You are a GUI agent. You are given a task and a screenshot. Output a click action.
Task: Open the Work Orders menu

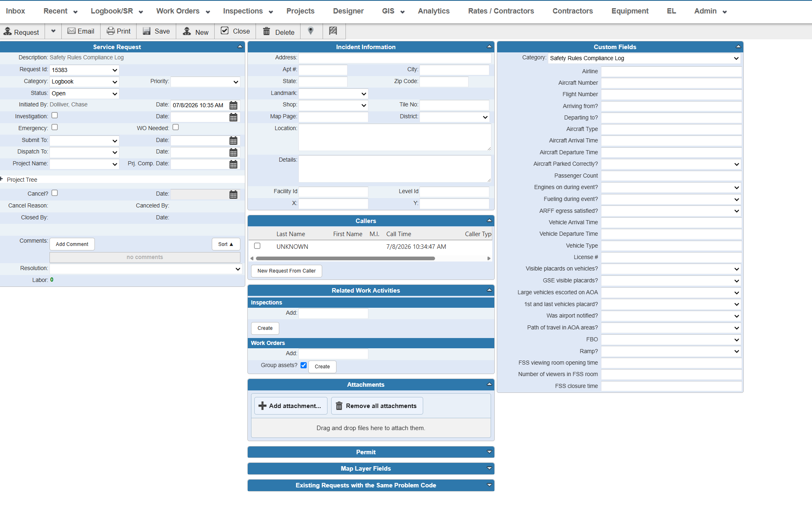coord(183,11)
